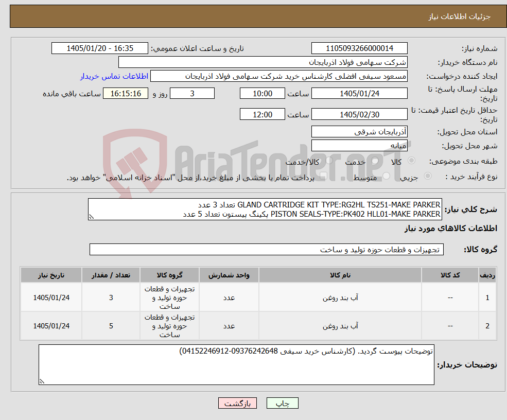Click the نام کالا column header
The height and width of the screenshot is (420, 507).
click(x=340, y=275)
